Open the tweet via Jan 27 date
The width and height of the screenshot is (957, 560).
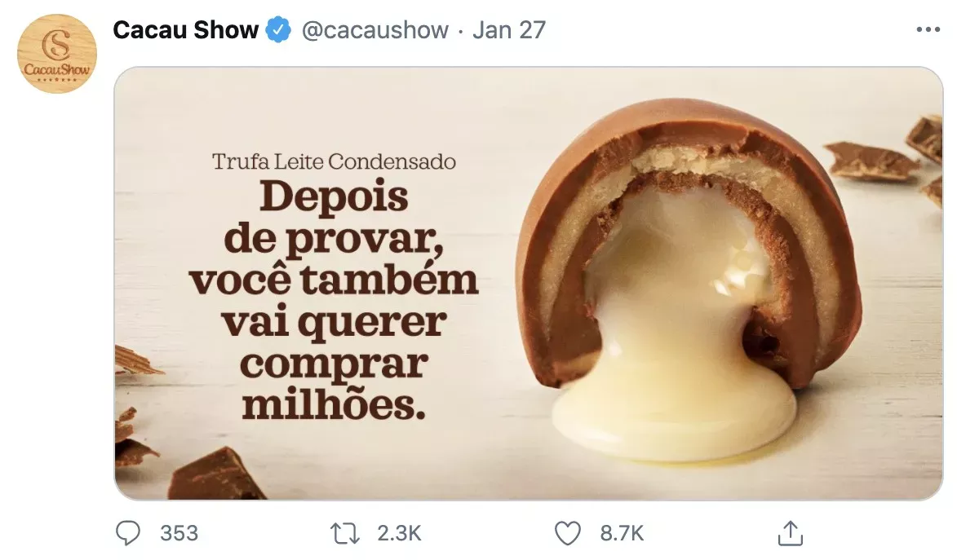point(509,30)
